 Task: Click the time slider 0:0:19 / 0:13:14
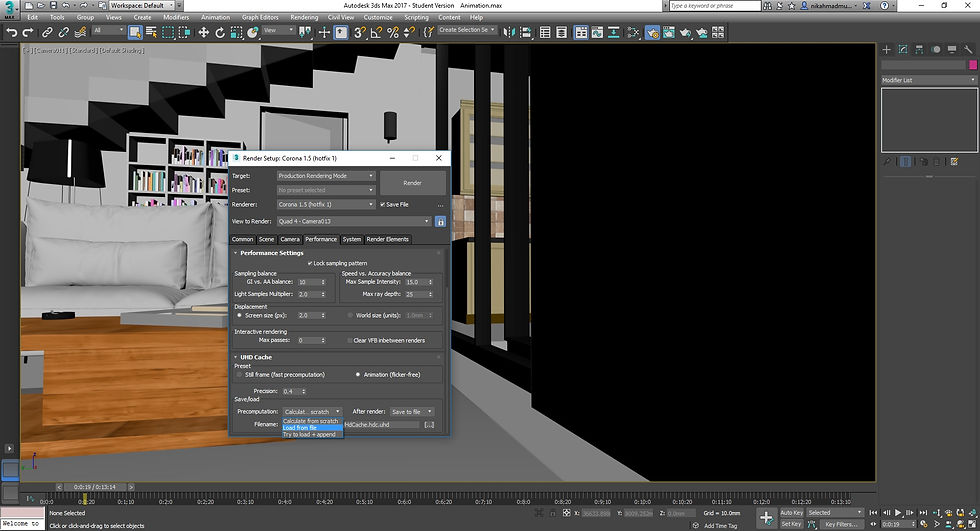pyautogui.click(x=95, y=487)
